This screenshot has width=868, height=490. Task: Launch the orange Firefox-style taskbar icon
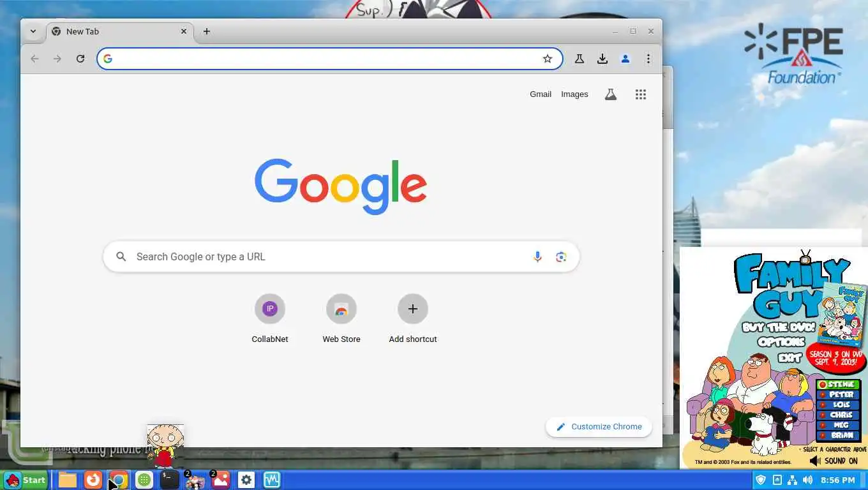pyautogui.click(x=93, y=480)
